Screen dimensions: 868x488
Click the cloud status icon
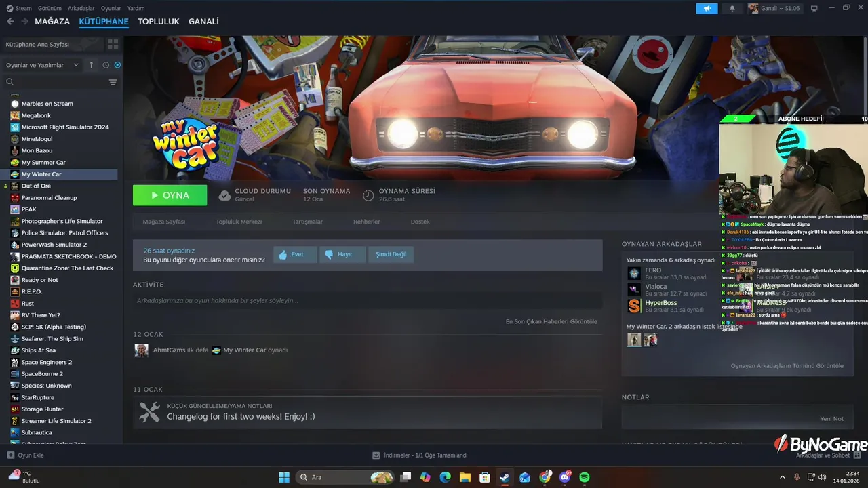(224, 195)
